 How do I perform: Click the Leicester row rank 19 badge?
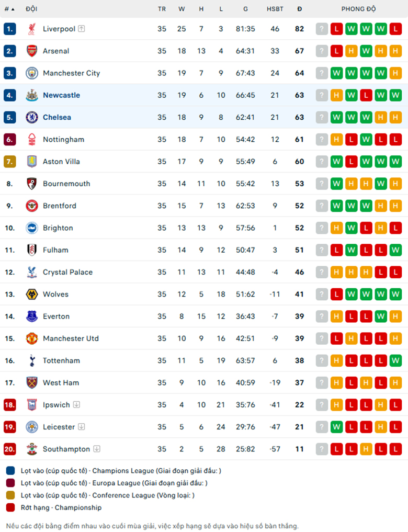pyautogui.click(x=9, y=427)
